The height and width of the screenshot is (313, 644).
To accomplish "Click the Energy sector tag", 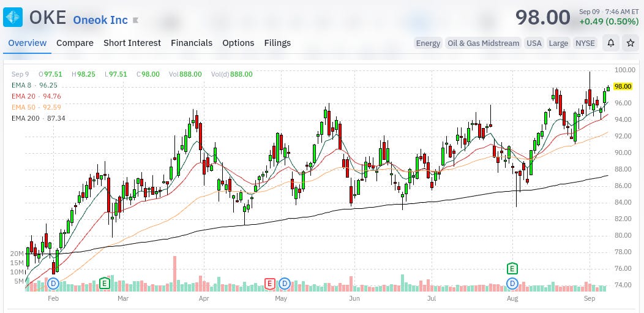I will tap(428, 43).
